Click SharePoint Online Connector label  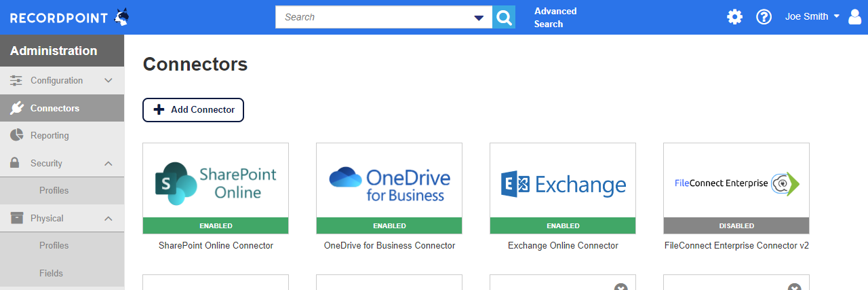pyautogui.click(x=216, y=246)
